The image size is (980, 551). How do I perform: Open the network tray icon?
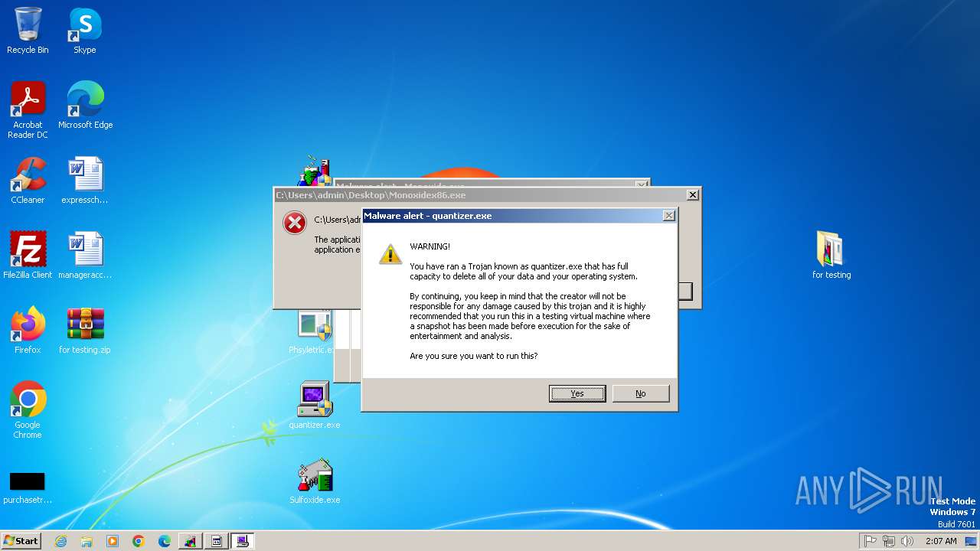tap(889, 541)
